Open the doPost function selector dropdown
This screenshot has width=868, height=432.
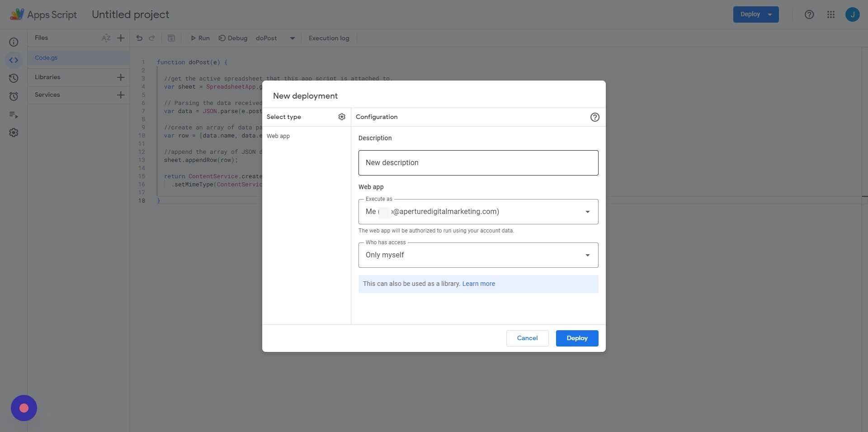(292, 38)
